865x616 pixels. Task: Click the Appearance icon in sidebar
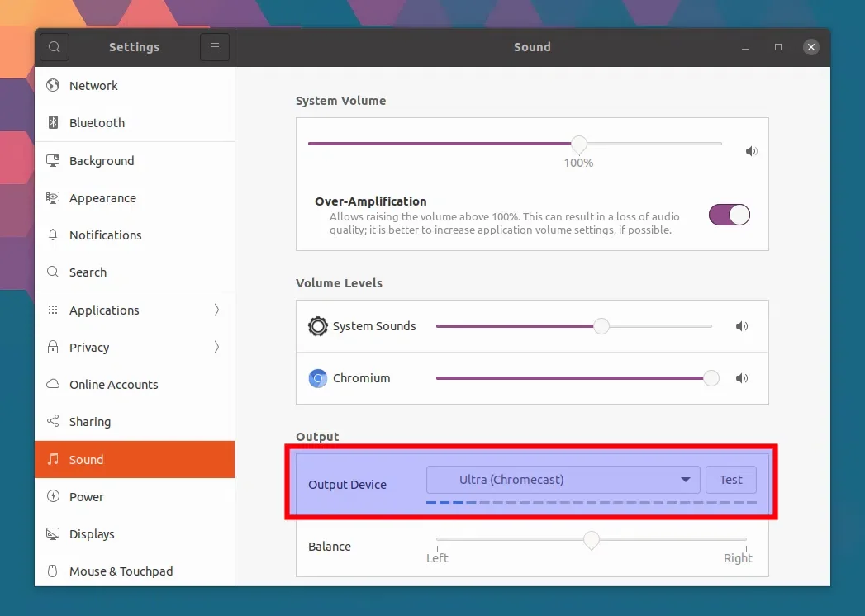pos(53,197)
